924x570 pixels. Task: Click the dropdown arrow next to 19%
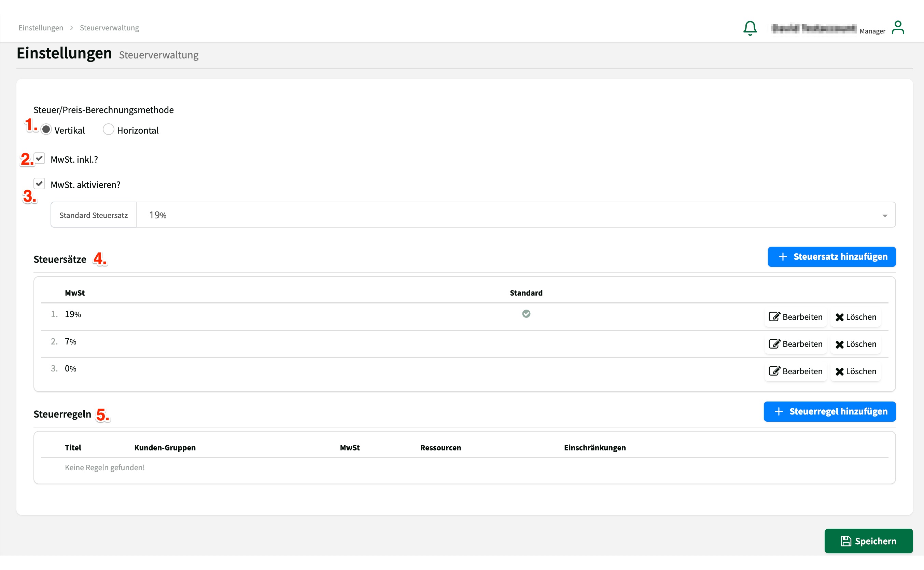[x=884, y=216]
